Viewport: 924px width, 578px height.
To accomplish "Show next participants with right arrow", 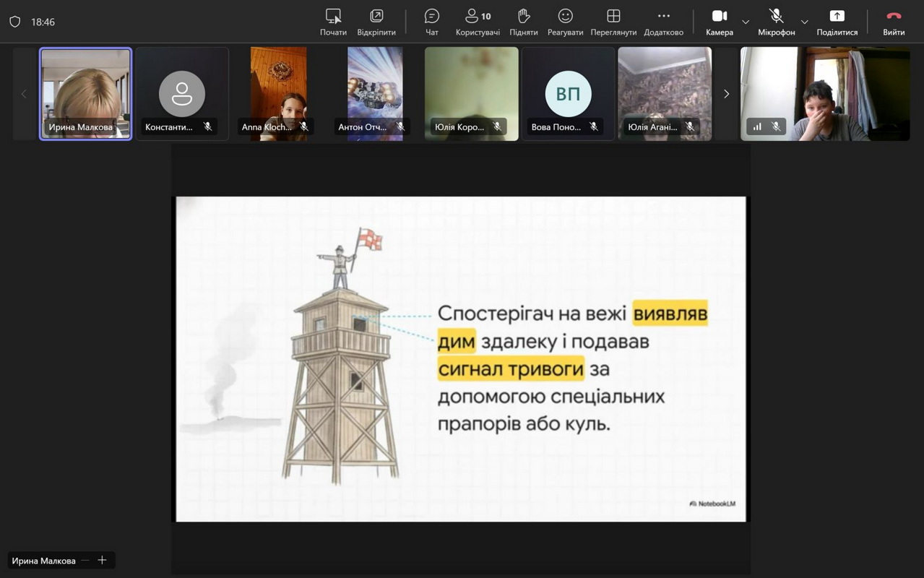I will point(726,94).
